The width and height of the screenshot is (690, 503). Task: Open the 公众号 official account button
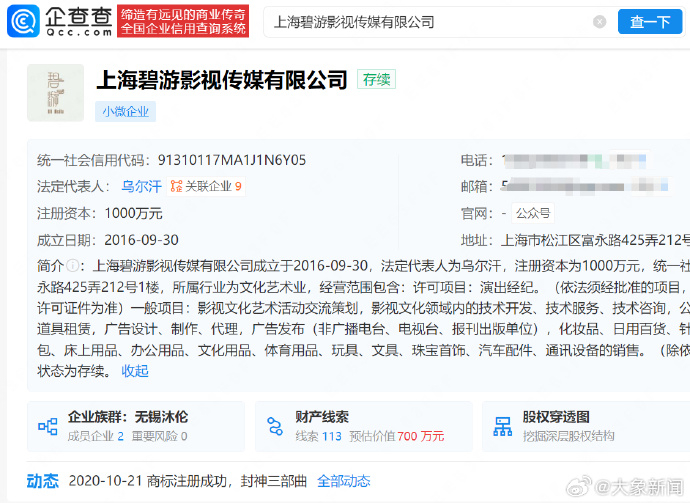point(533,213)
